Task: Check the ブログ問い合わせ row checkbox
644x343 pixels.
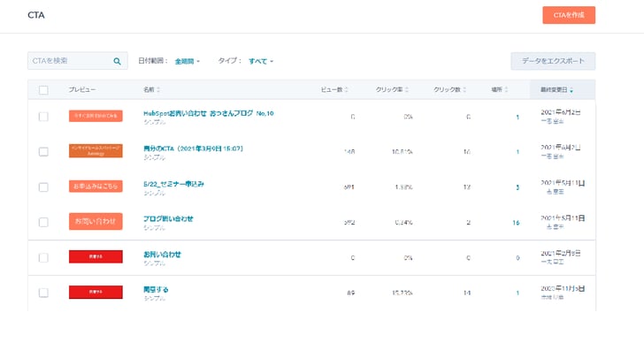Action: click(x=43, y=223)
